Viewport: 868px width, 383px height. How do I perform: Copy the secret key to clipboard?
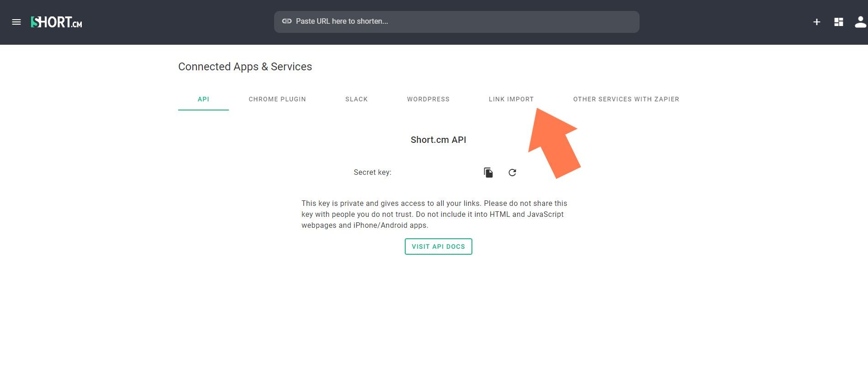[x=488, y=173]
